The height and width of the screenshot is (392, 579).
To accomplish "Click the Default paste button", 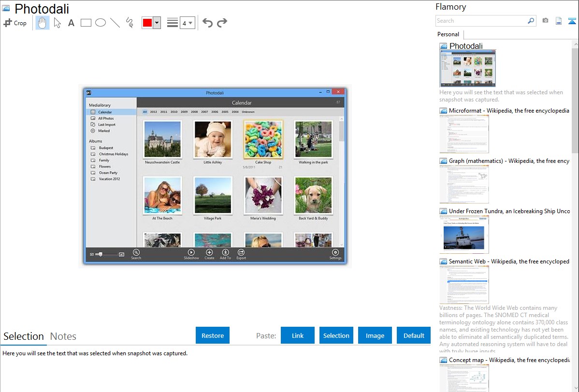I will tap(414, 335).
